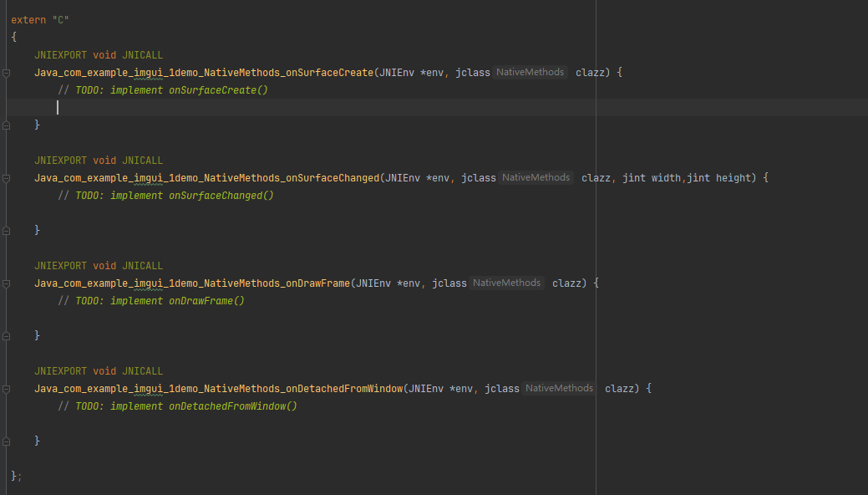The image size is (868, 495).
Task: Click fold end marker of onSurfaceCreate block
Action: pos(6,125)
